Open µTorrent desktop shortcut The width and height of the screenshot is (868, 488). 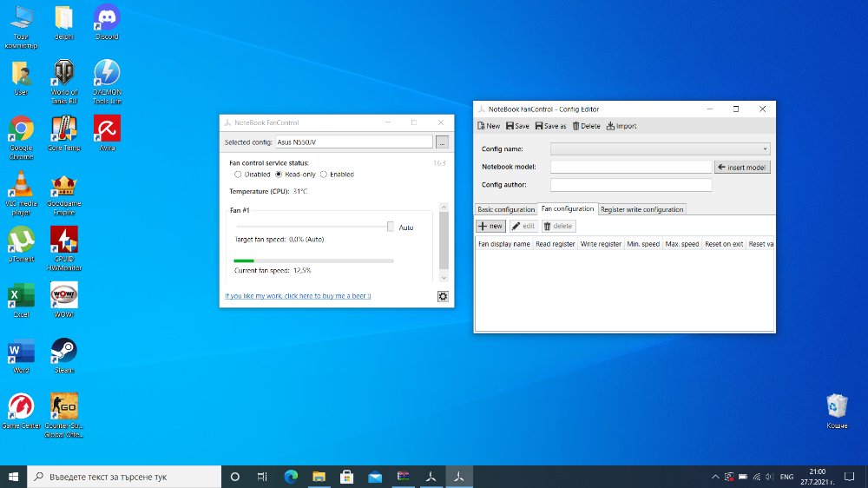[x=21, y=244]
